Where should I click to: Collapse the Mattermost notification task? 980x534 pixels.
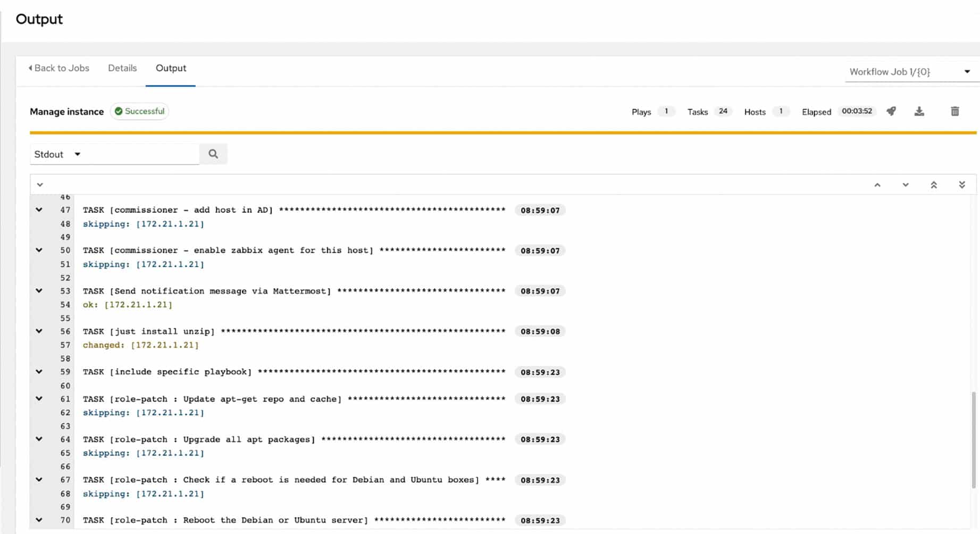click(x=39, y=291)
